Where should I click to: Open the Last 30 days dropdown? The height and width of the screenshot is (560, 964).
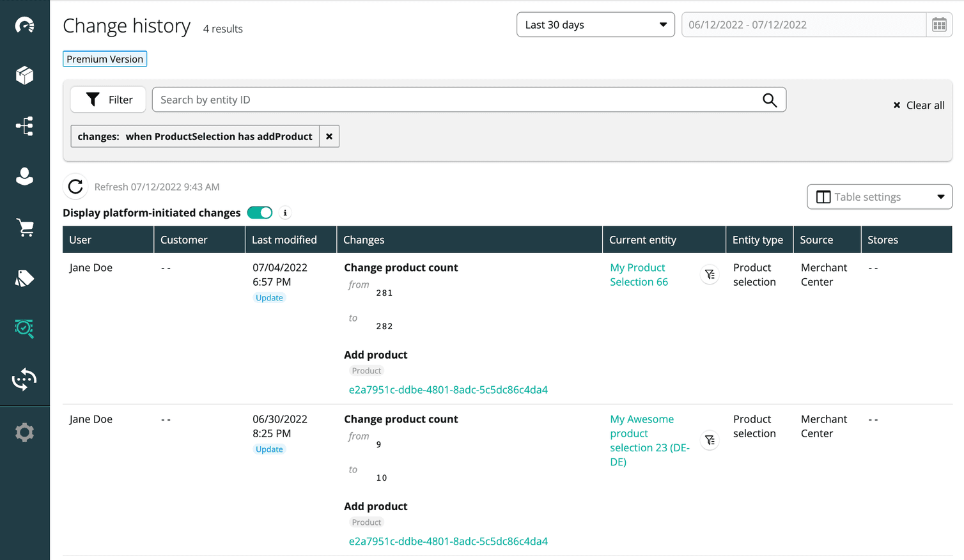pyautogui.click(x=595, y=24)
